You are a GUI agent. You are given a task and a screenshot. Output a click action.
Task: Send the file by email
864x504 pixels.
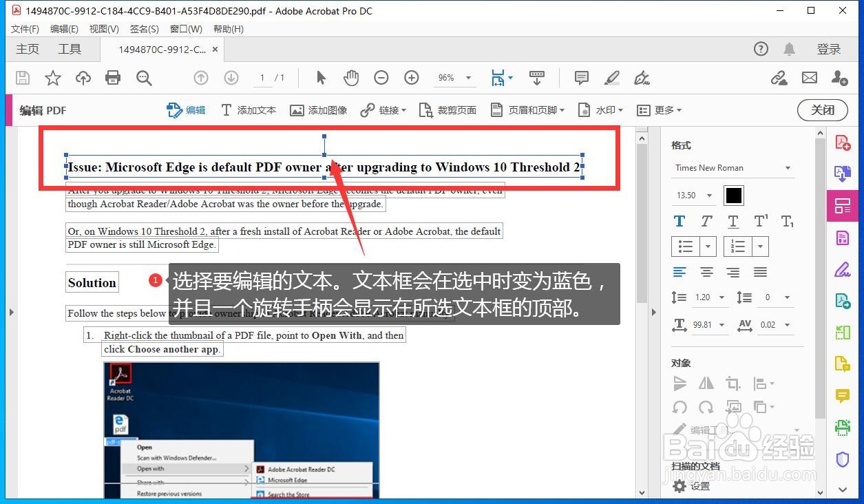pos(810,78)
